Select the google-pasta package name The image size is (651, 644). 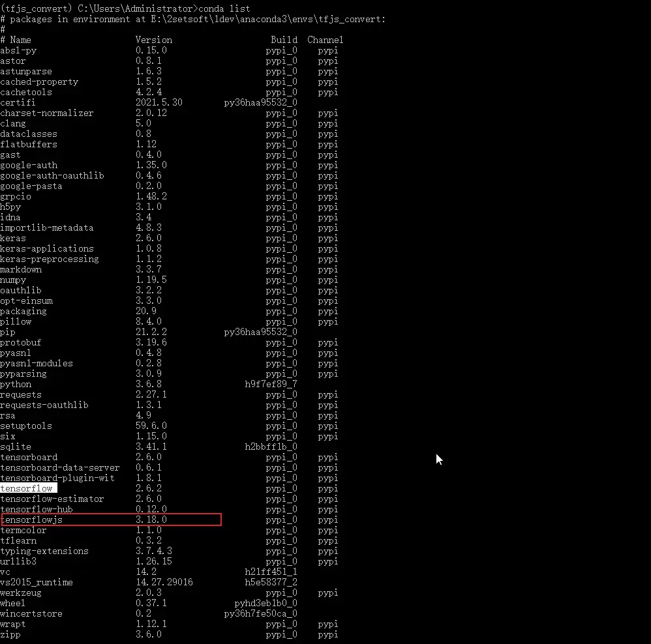(x=31, y=186)
